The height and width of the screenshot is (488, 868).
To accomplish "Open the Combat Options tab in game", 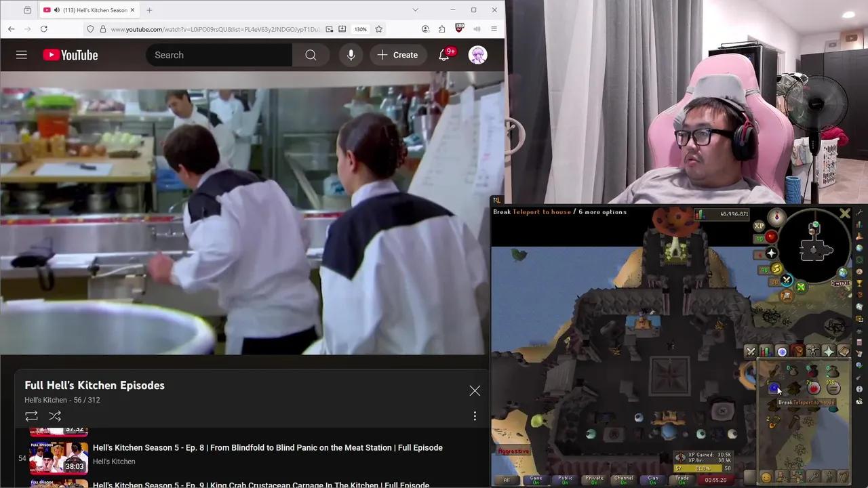I will pos(750,351).
